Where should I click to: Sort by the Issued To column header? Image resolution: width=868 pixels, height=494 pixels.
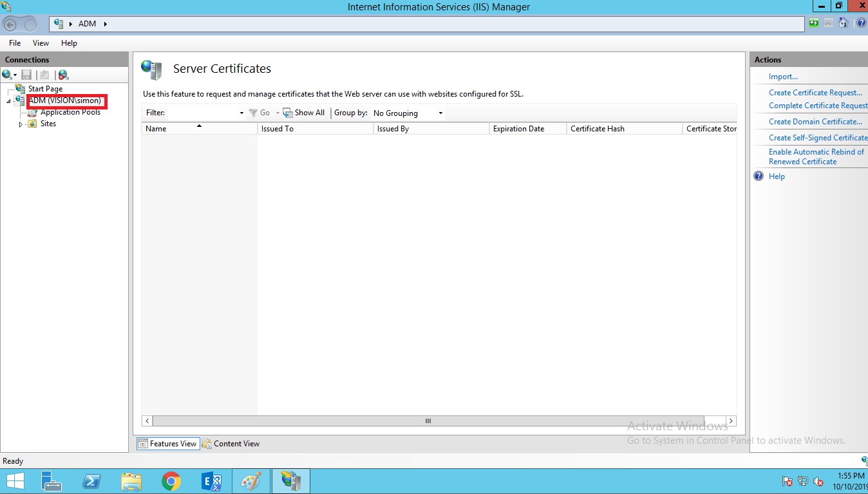click(x=316, y=129)
